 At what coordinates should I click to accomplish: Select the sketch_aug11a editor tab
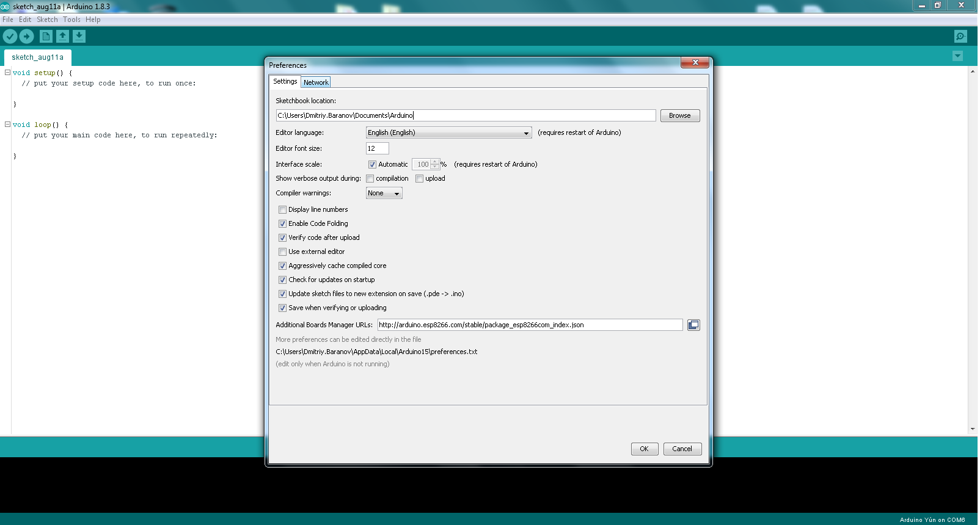pos(38,57)
